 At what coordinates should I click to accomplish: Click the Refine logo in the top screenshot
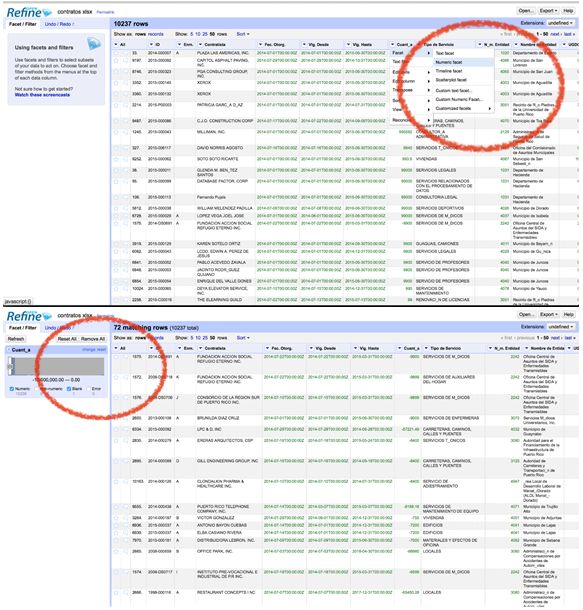29,12
